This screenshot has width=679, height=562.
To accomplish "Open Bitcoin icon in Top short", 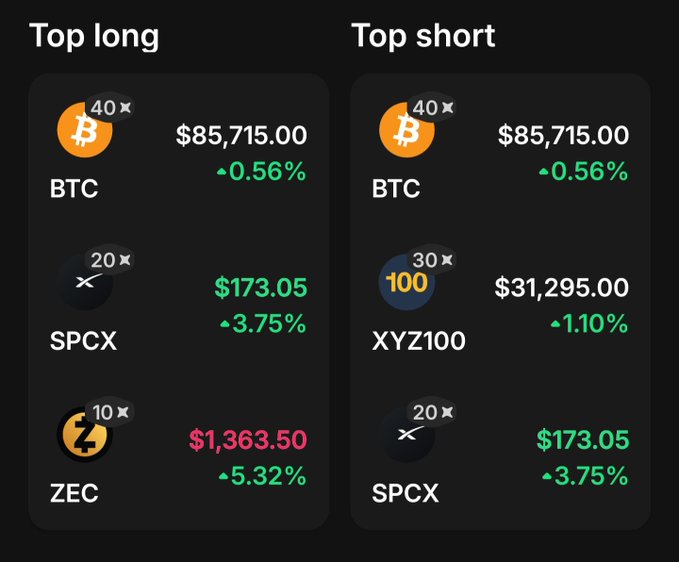I will pyautogui.click(x=407, y=130).
